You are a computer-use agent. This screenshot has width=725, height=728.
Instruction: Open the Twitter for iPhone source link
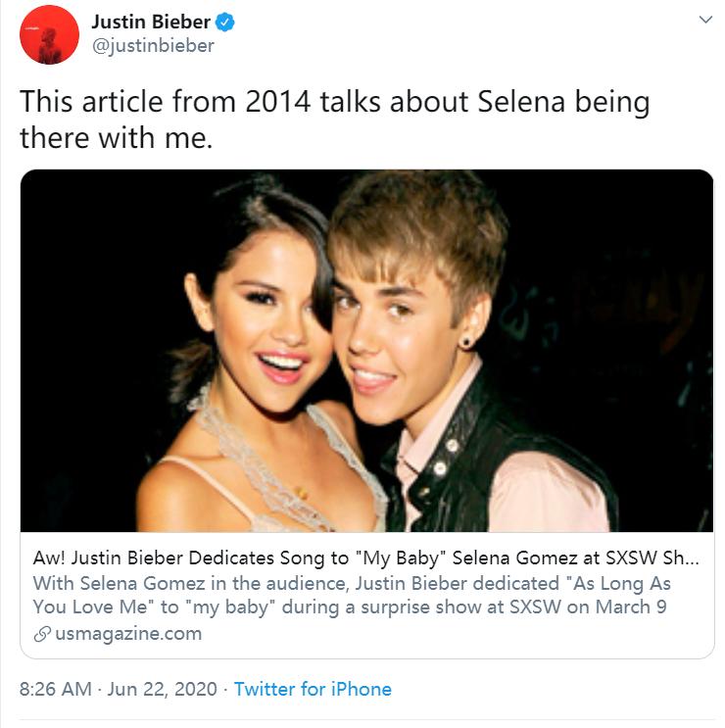point(313,689)
